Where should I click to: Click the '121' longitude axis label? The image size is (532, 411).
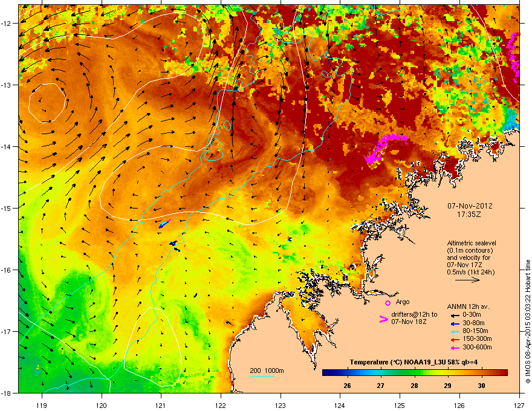[x=161, y=405]
